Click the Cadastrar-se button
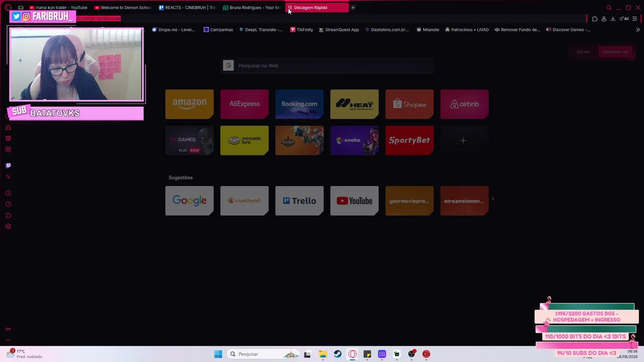644x362 pixels. click(x=615, y=52)
